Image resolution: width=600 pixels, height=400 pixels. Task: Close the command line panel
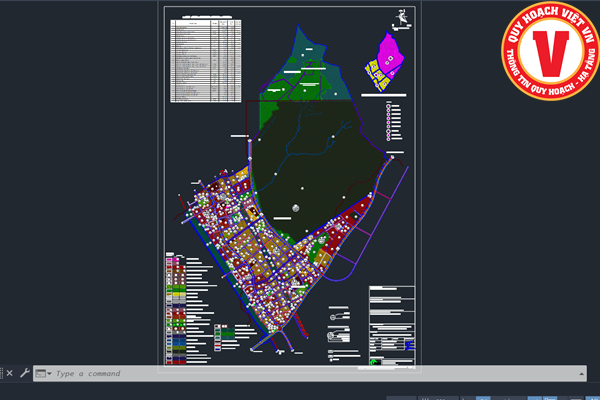tap(9, 373)
